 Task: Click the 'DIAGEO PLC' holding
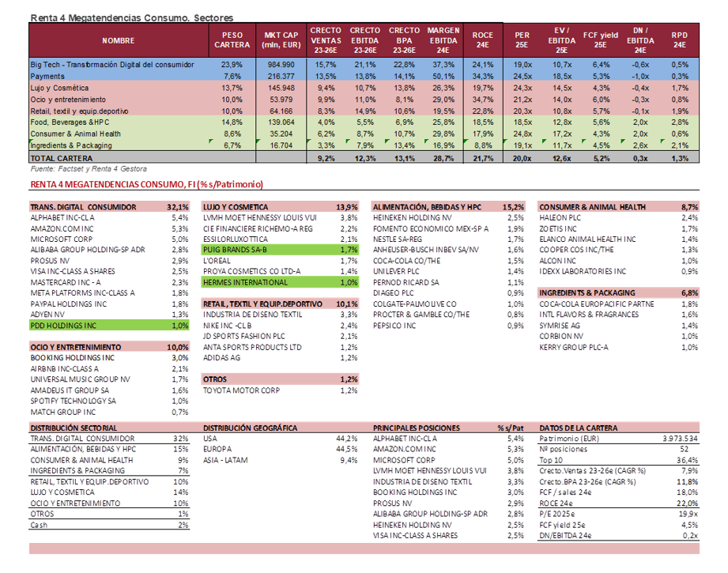[394, 293]
